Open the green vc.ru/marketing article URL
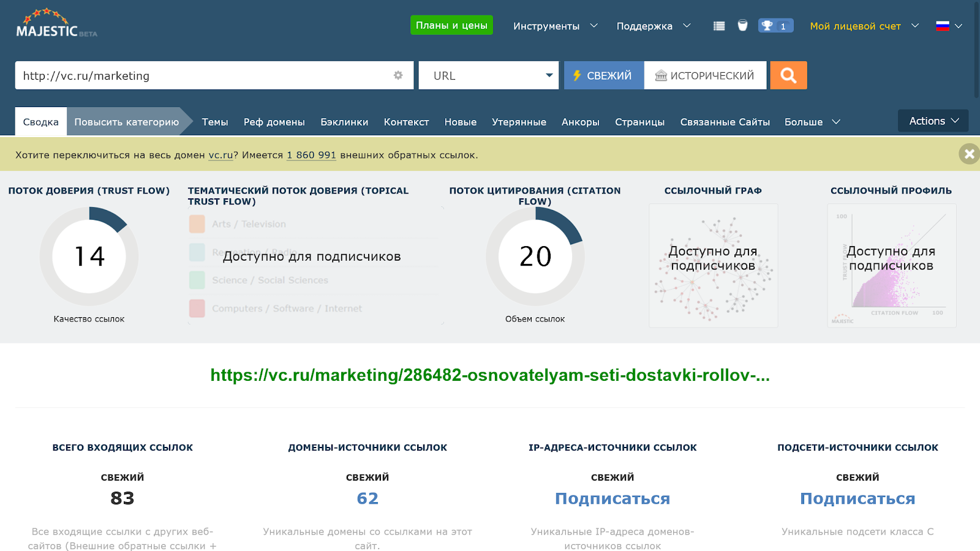Image resolution: width=980 pixels, height=551 pixels. pyautogui.click(x=490, y=375)
